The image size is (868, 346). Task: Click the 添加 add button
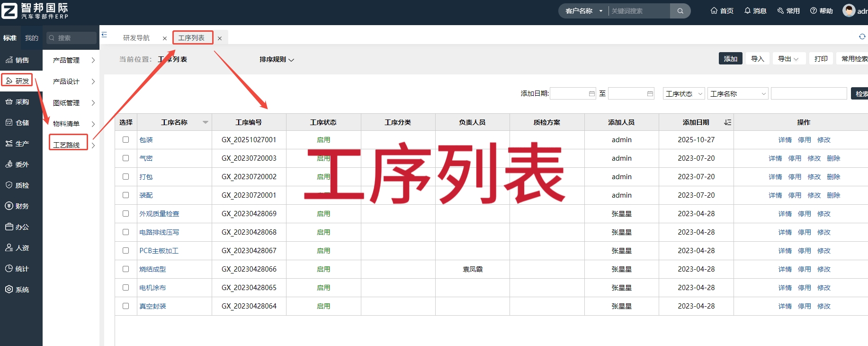click(730, 59)
